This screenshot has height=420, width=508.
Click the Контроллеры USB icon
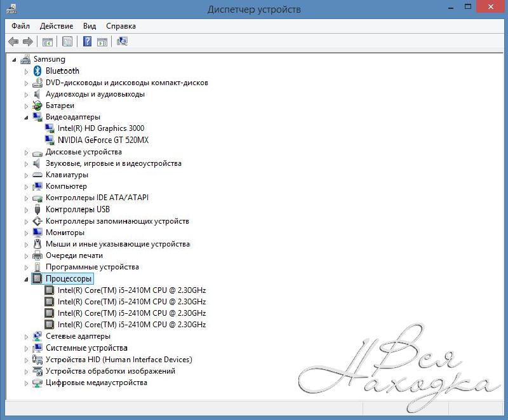click(x=37, y=209)
